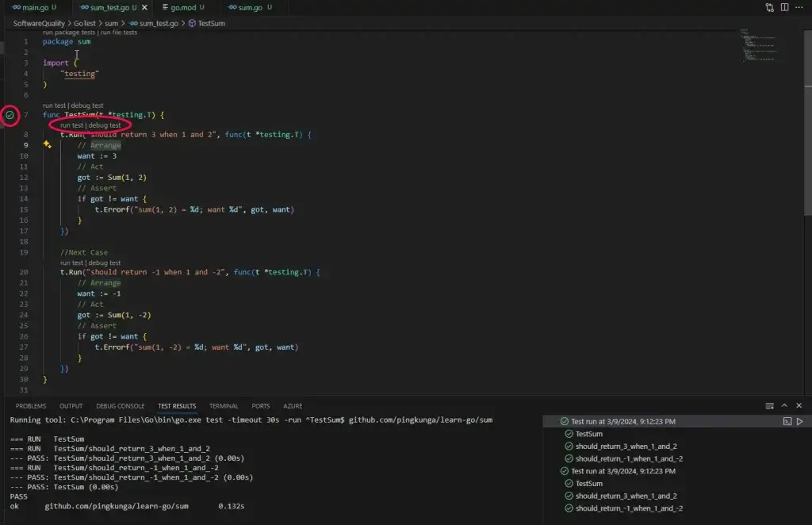Rerun the highlighted test run with the play icon
Viewport: 812px width, 525px height.
pyautogui.click(x=799, y=421)
